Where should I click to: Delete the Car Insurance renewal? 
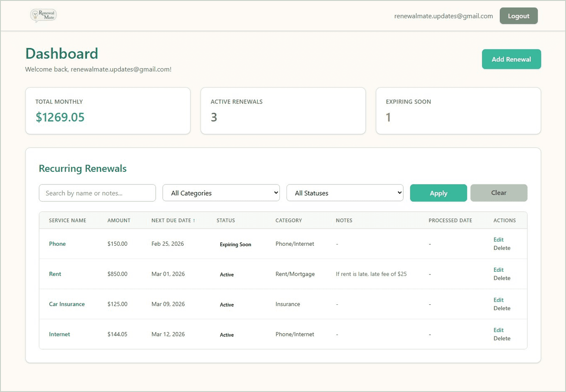pos(502,308)
